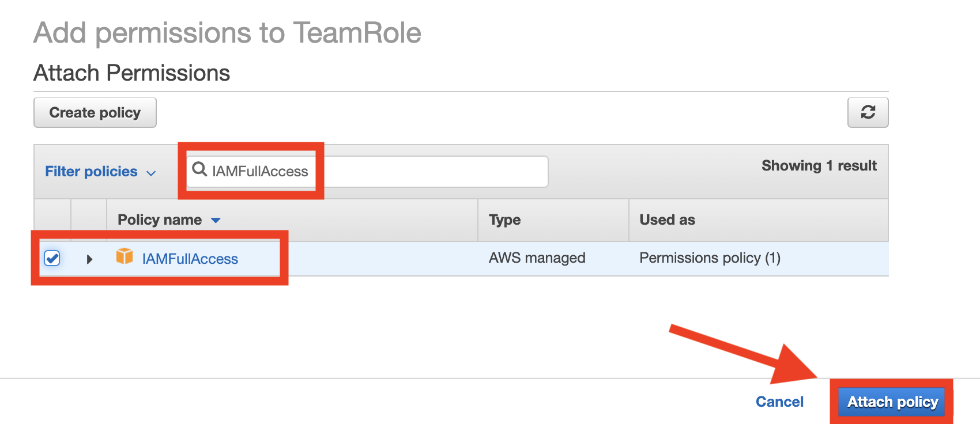Sort by the Type column header

(505, 220)
